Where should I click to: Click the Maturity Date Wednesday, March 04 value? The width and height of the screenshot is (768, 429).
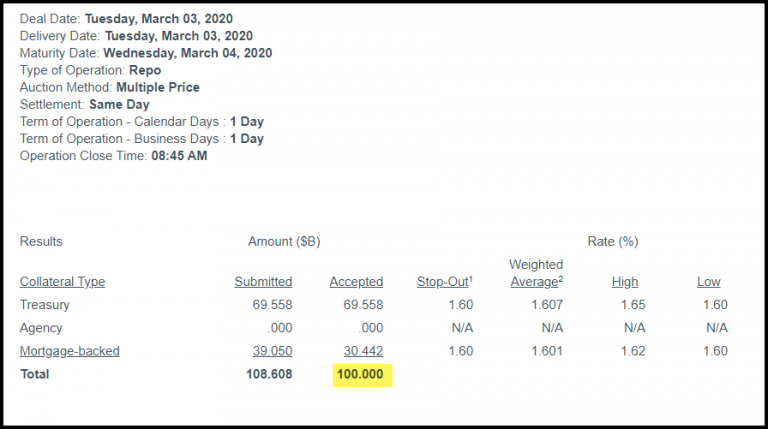187,53
